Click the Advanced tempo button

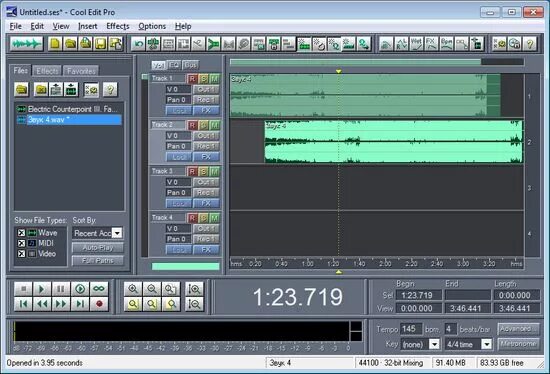[518, 329]
